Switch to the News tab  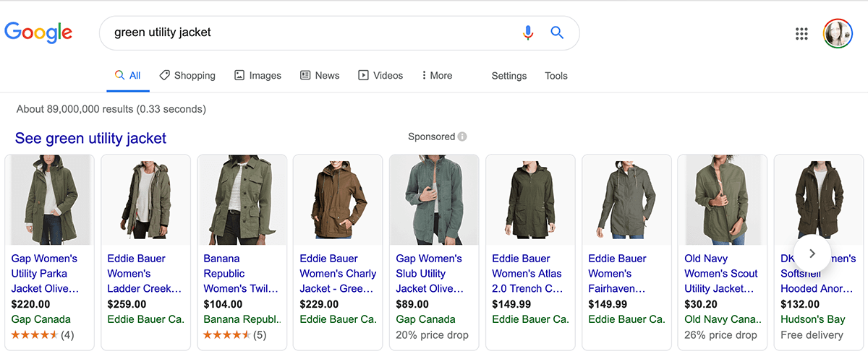click(x=320, y=75)
